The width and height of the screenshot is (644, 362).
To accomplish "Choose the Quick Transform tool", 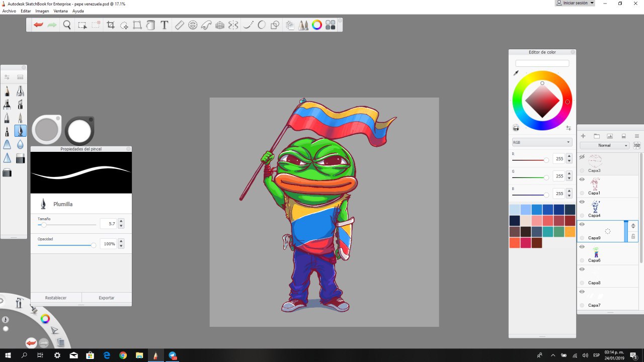I will pyautogui.click(x=124, y=25).
